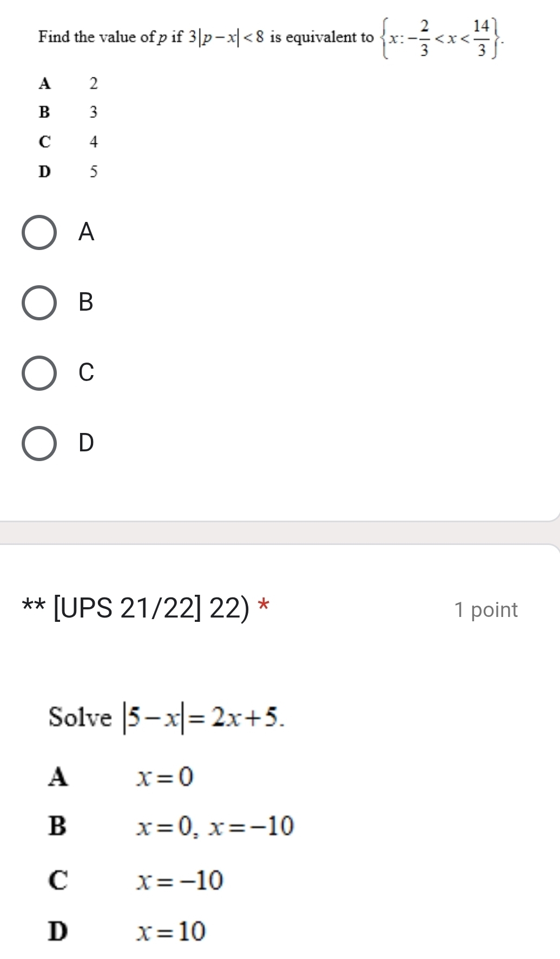The width and height of the screenshot is (560, 959).
Task: Click the red asterisk marking required question
Action: 265,609
